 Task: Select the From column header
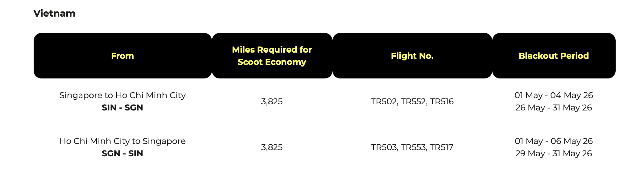pyautogui.click(x=122, y=56)
